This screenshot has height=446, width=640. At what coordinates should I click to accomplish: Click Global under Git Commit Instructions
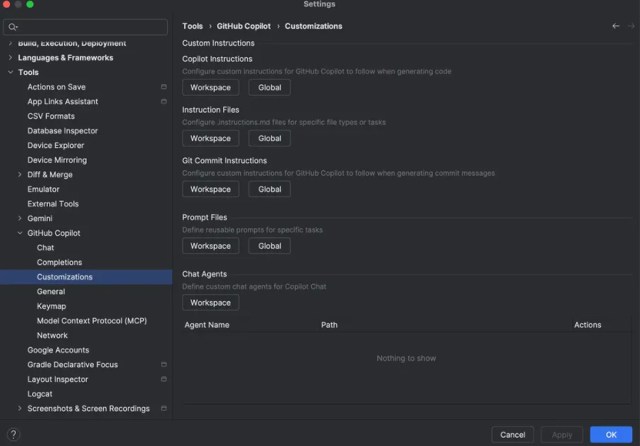tap(270, 189)
